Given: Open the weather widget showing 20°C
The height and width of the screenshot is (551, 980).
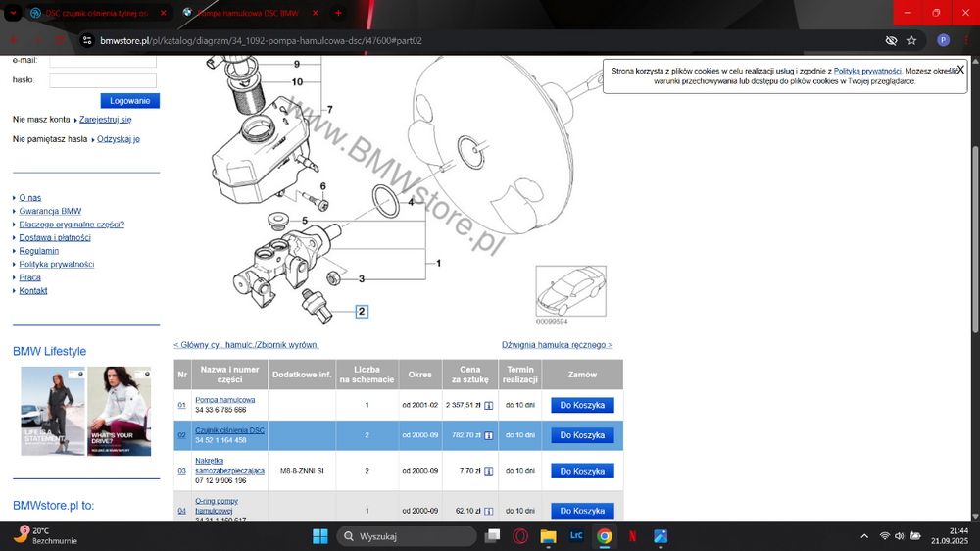Looking at the screenshot, I should point(47,536).
